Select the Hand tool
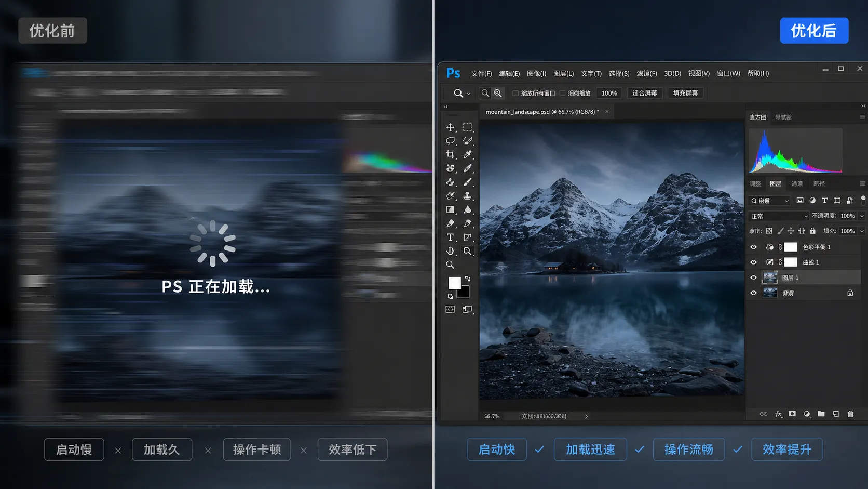 pyautogui.click(x=450, y=251)
